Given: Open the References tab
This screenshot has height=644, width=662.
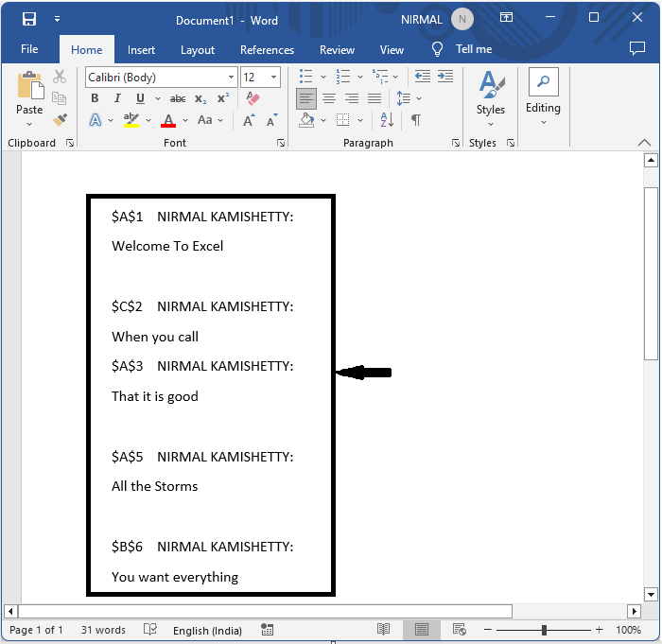Looking at the screenshot, I should pyautogui.click(x=267, y=50).
